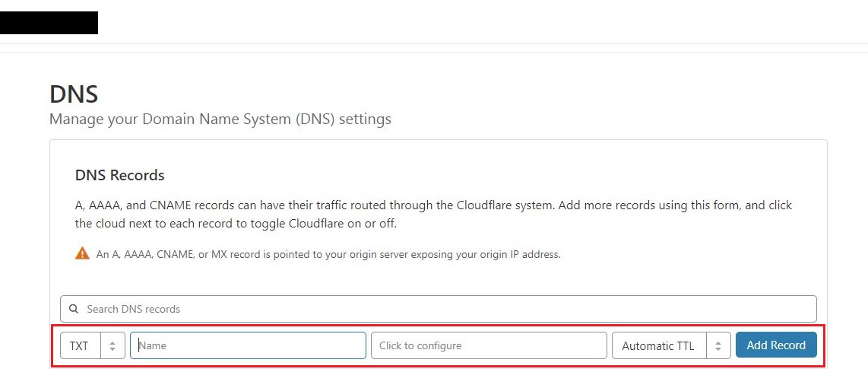
Task: Click the arrows icon beside TXT type
Action: pyautogui.click(x=112, y=345)
